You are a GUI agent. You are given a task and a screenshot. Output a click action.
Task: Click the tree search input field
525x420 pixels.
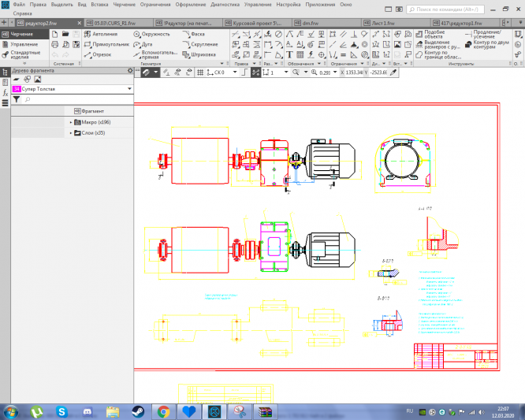[75, 100]
